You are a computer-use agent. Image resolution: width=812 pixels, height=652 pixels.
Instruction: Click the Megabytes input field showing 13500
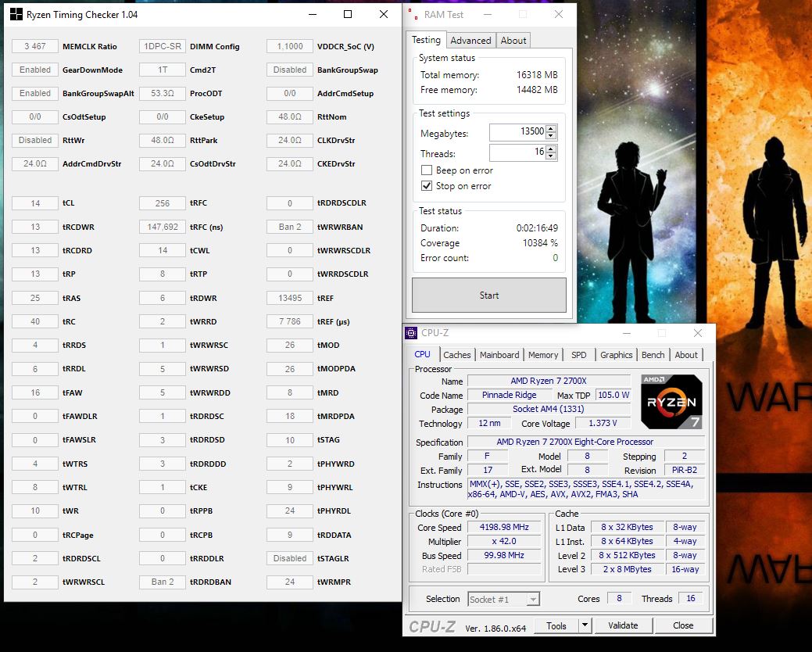click(x=518, y=132)
